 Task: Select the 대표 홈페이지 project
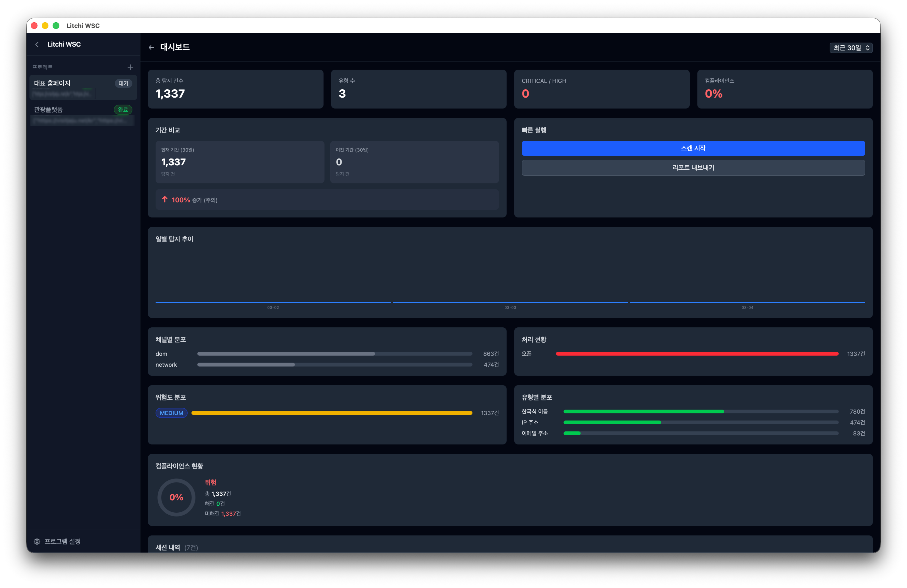[x=52, y=83]
